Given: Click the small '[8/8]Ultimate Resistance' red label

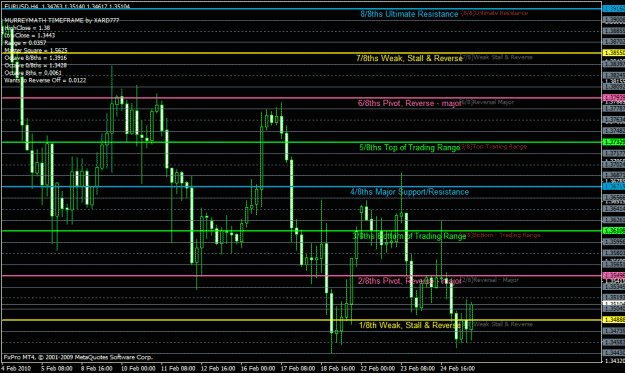Looking at the screenshot, I should coord(494,13).
